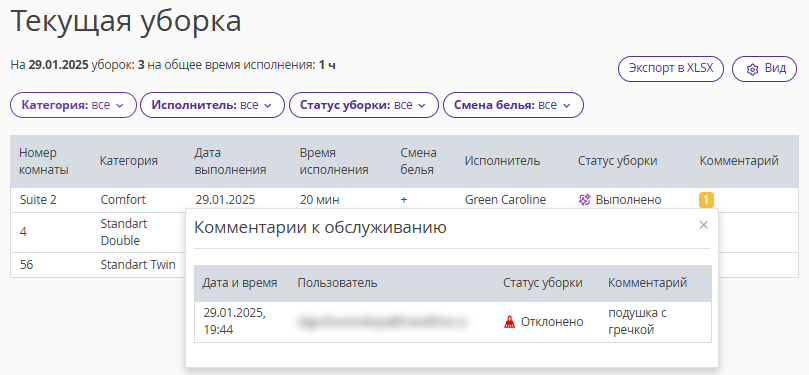
Task: Close the Комментарии к обслуживанию popup
Action: [703, 225]
